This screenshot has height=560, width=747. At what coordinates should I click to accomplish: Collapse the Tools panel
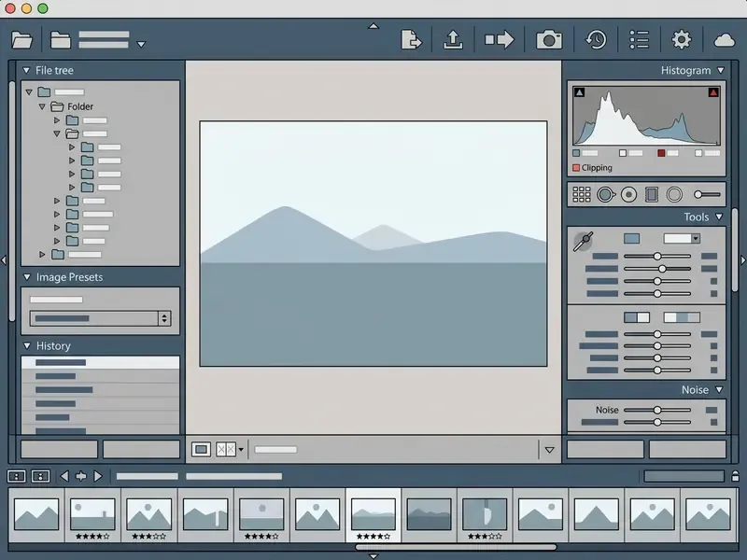[x=719, y=217]
